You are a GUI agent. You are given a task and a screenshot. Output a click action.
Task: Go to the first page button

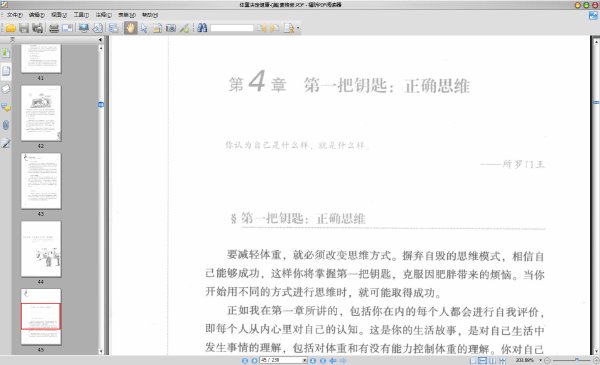pyautogui.click(x=245, y=360)
